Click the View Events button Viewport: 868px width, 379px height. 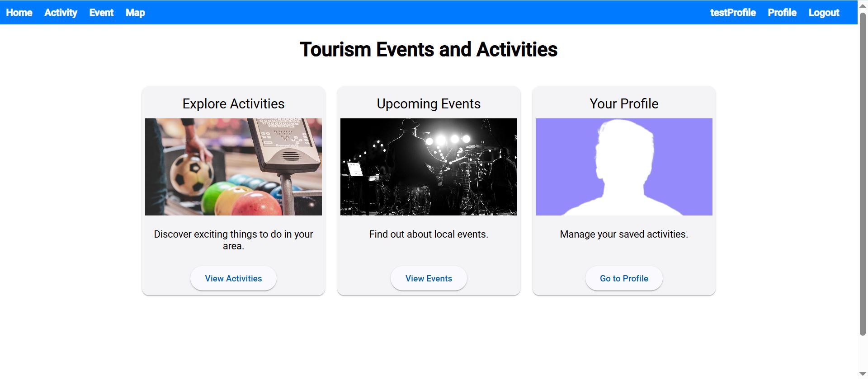coord(428,278)
